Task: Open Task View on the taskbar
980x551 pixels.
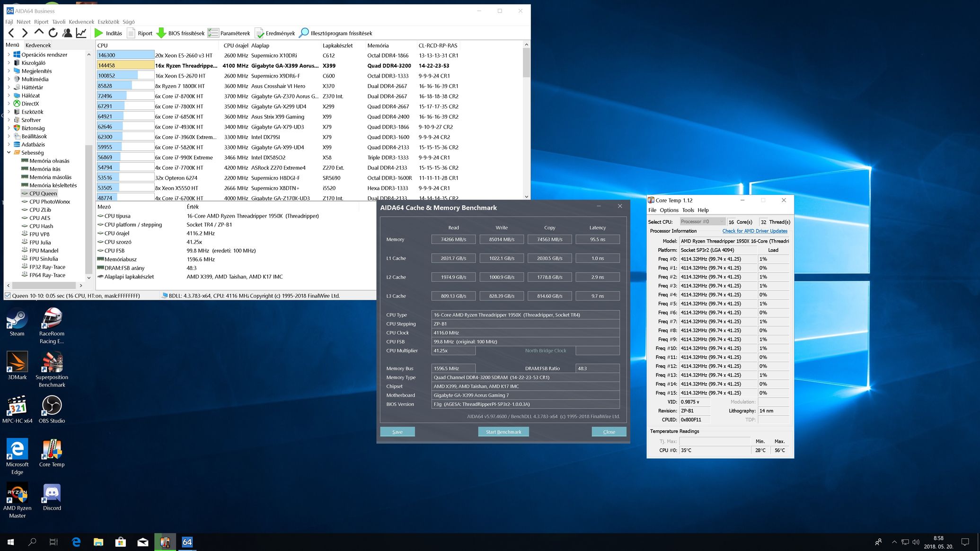Action: click(x=54, y=542)
